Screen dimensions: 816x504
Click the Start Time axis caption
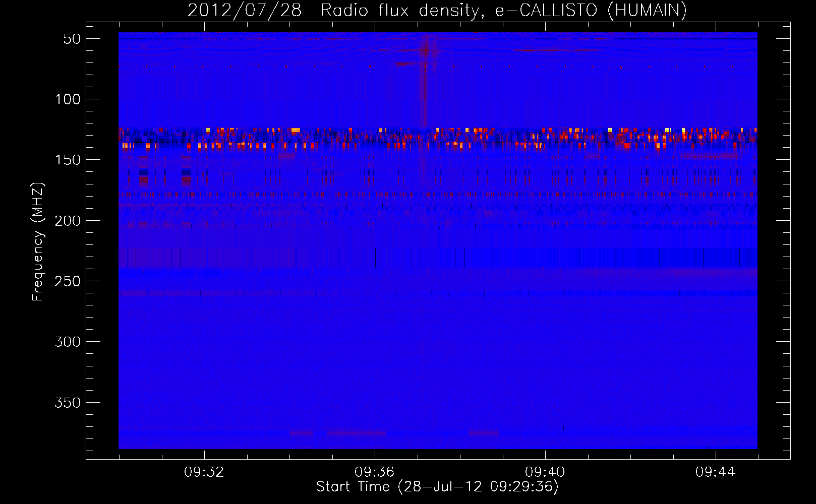[437, 487]
